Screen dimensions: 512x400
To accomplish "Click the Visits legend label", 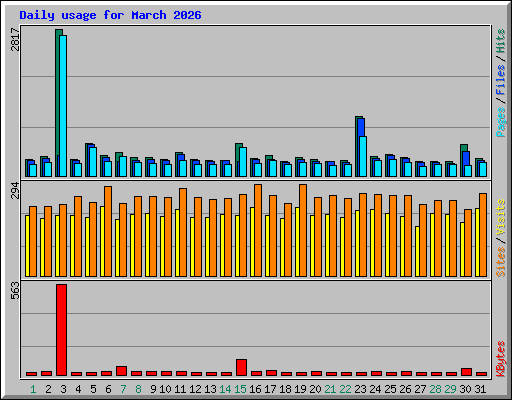I will pyautogui.click(x=500, y=217).
